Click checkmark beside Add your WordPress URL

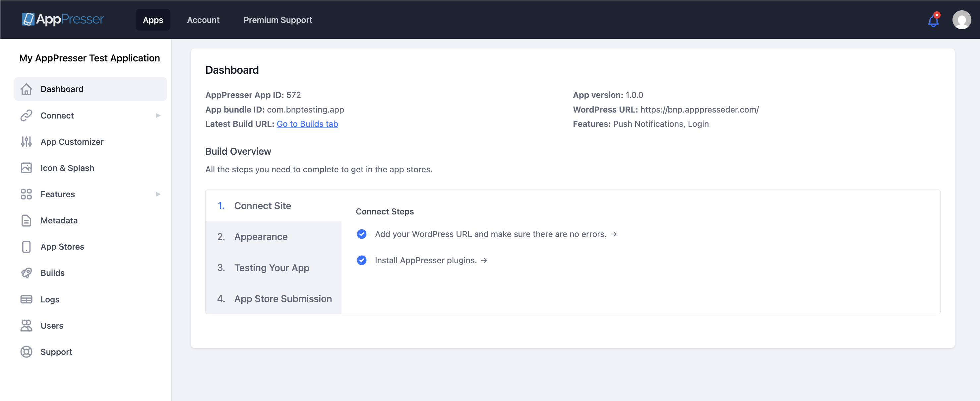[x=361, y=234]
